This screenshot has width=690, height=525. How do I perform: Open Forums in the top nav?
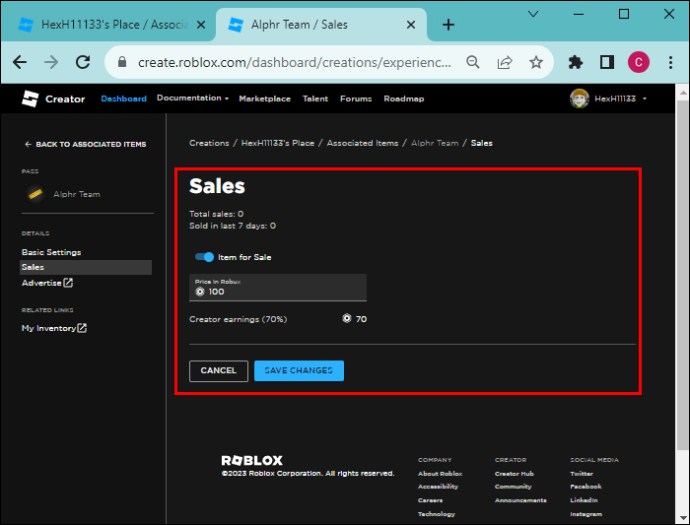(x=356, y=99)
